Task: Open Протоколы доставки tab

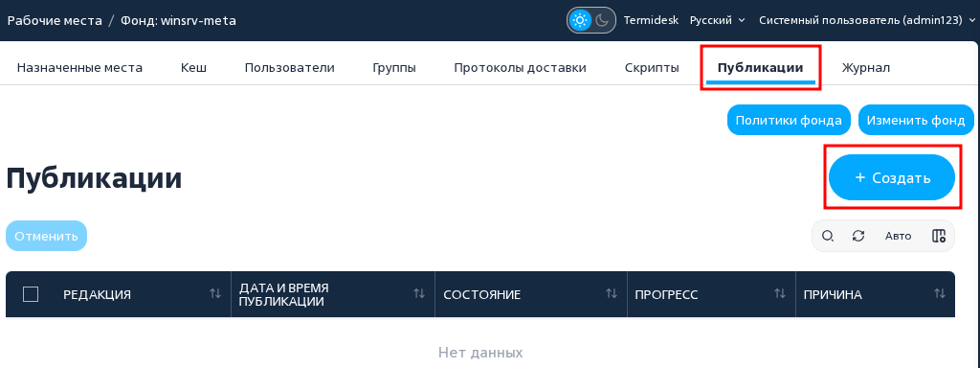Action: click(520, 68)
